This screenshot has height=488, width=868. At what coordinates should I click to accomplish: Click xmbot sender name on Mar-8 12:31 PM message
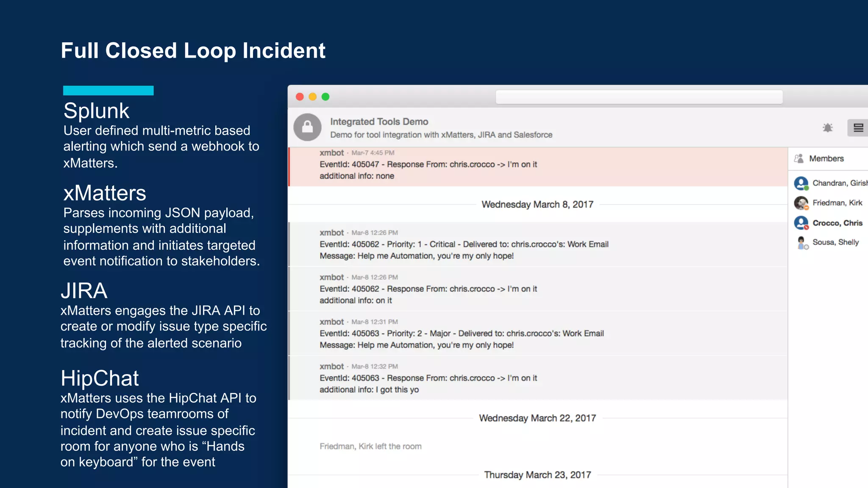(331, 322)
